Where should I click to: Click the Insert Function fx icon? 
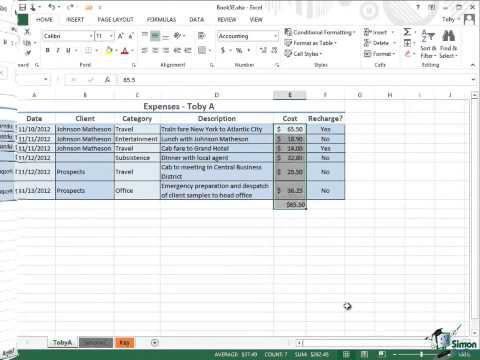coord(107,80)
